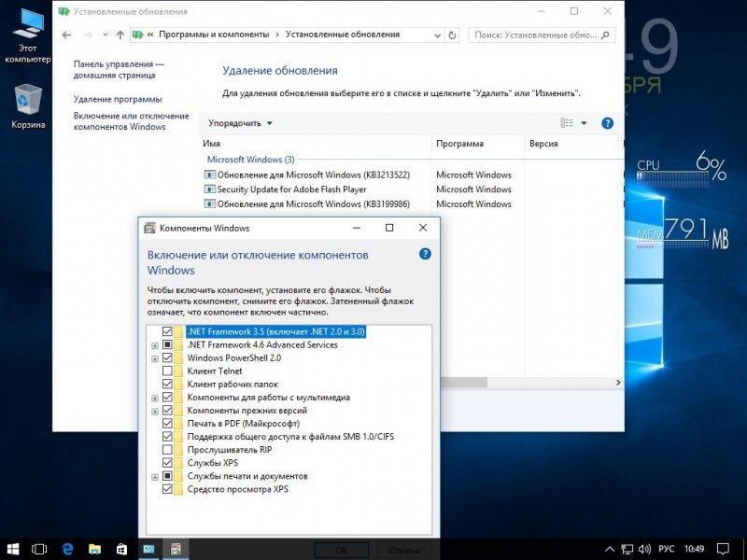Open the volume tray icon

(x=644, y=549)
